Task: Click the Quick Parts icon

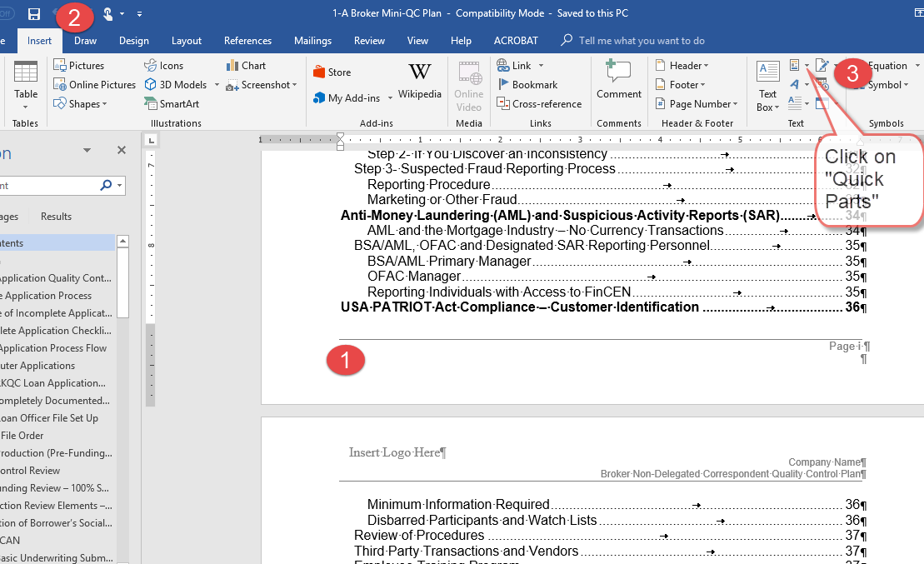Action: [x=795, y=66]
